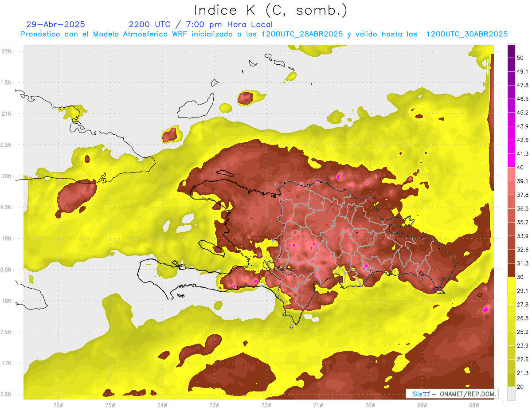The height and width of the screenshot is (411, 532).
Task: Click the '47.8' colorbar value
Action: click(x=522, y=85)
